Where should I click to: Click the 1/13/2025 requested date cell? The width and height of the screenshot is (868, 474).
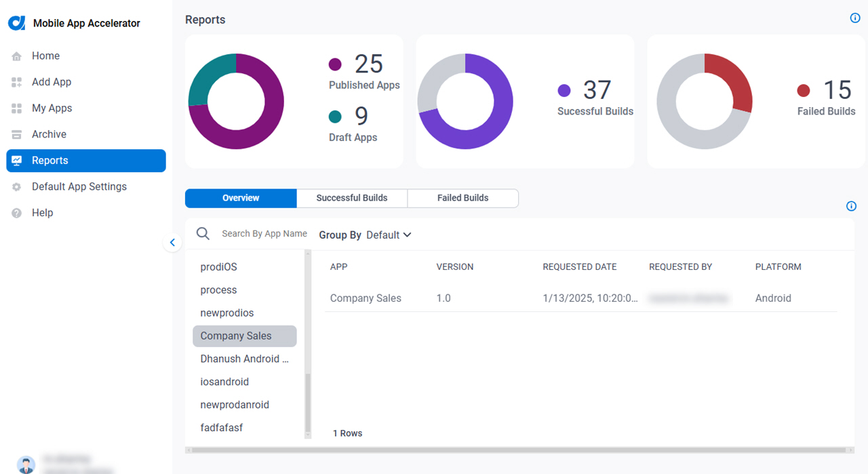[x=591, y=298]
